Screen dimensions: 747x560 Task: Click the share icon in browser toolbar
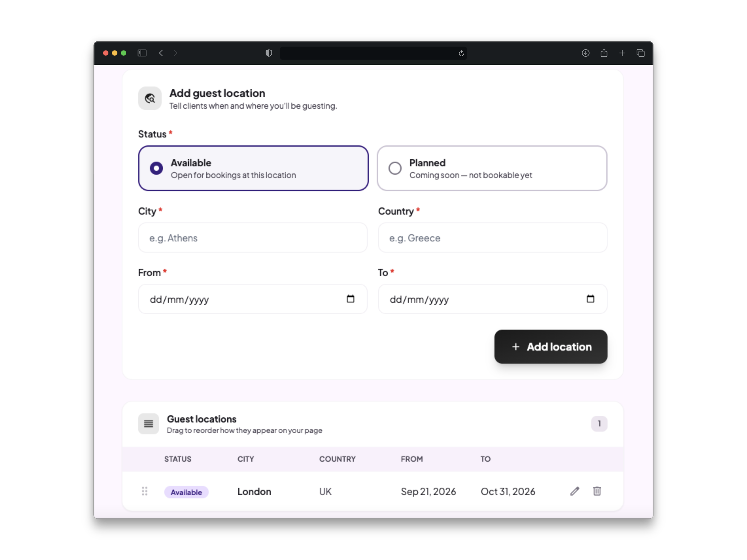point(604,53)
